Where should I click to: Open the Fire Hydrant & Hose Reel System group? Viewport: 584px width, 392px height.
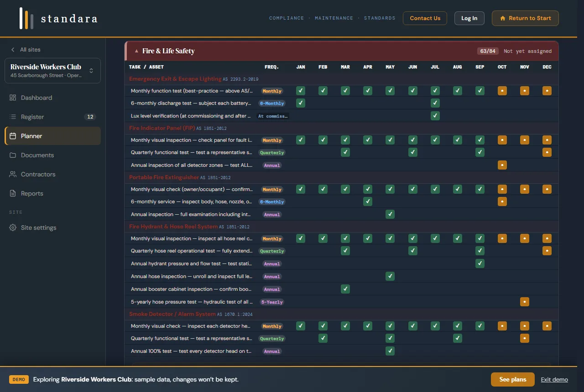(341, 227)
